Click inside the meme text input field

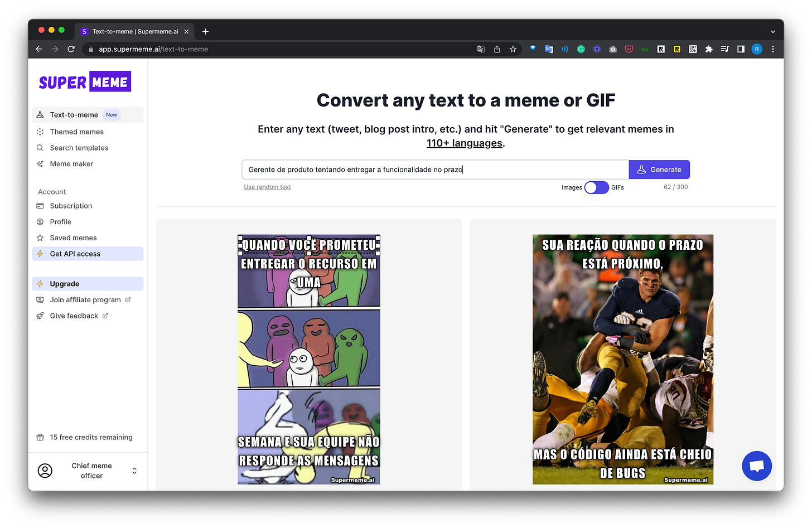[435, 169]
